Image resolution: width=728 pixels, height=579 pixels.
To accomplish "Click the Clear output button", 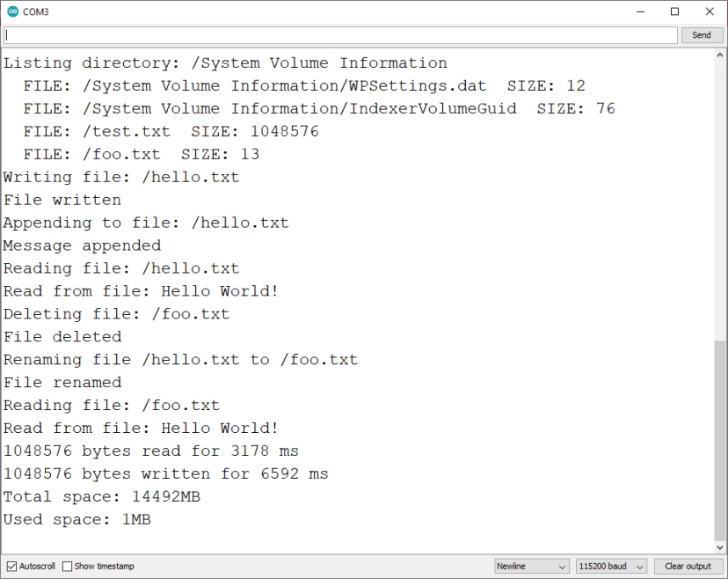I will coord(688,566).
